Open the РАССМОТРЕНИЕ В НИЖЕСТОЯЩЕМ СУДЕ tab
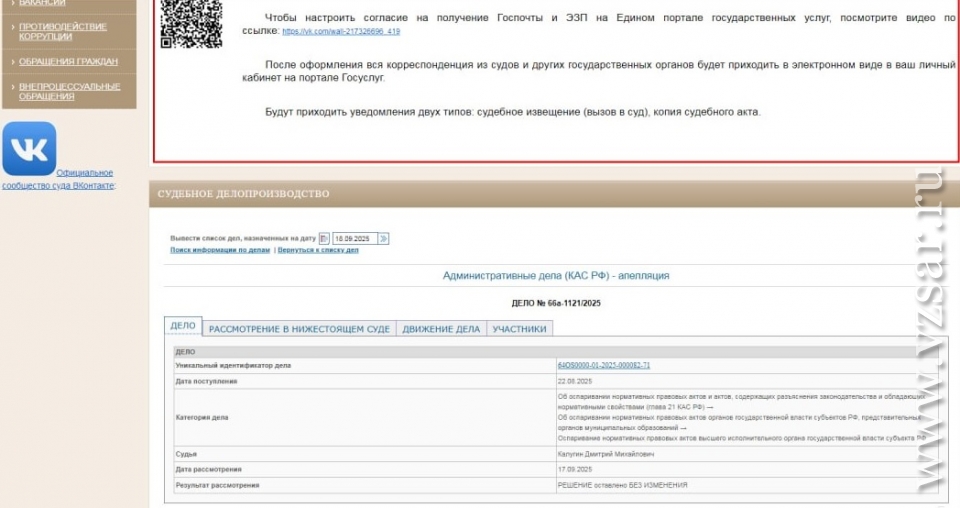This screenshot has width=960, height=508. 299,329
